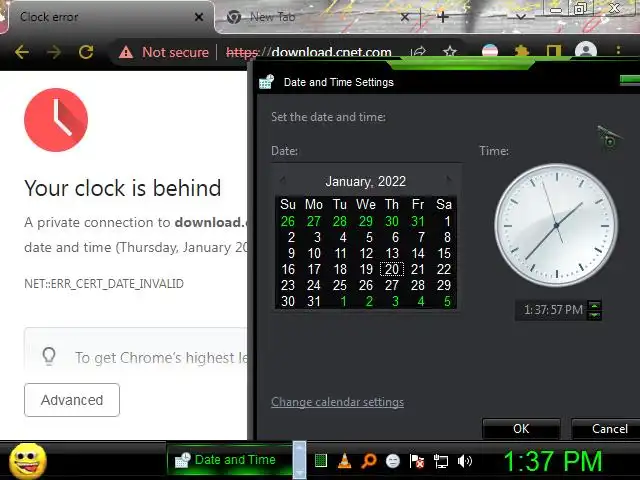The width and height of the screenshot is (640, 480).
Task: Click the white face tray icon
Action: pos(393,461)
